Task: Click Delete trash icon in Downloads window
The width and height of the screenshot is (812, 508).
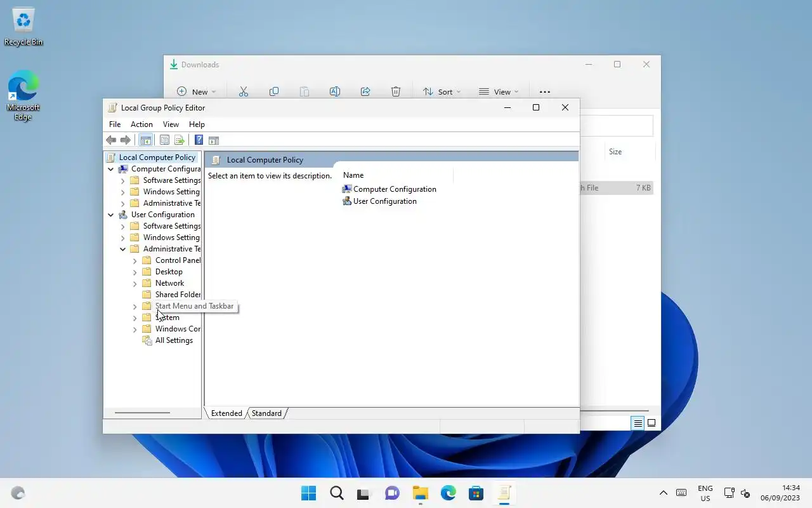Action: click(x=396, y=91)
